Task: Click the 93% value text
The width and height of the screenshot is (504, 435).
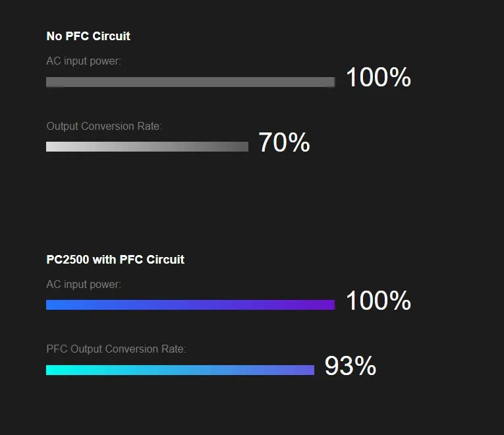Action: (x=350, y=366)
